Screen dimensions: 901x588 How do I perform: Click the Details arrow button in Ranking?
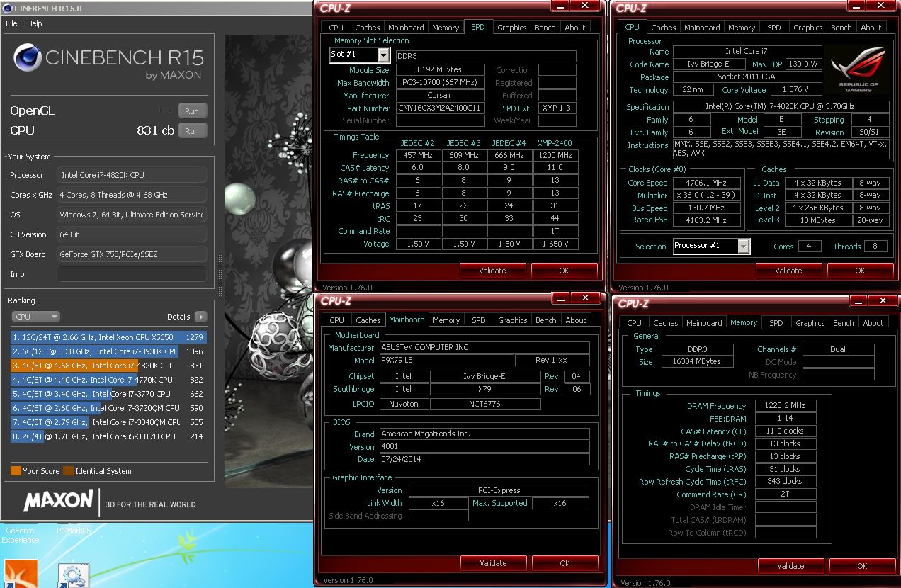(x=201, y=317)
